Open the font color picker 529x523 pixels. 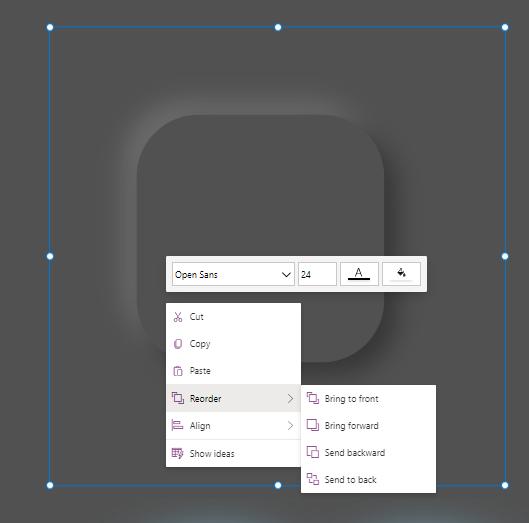(x=359, y=274)
